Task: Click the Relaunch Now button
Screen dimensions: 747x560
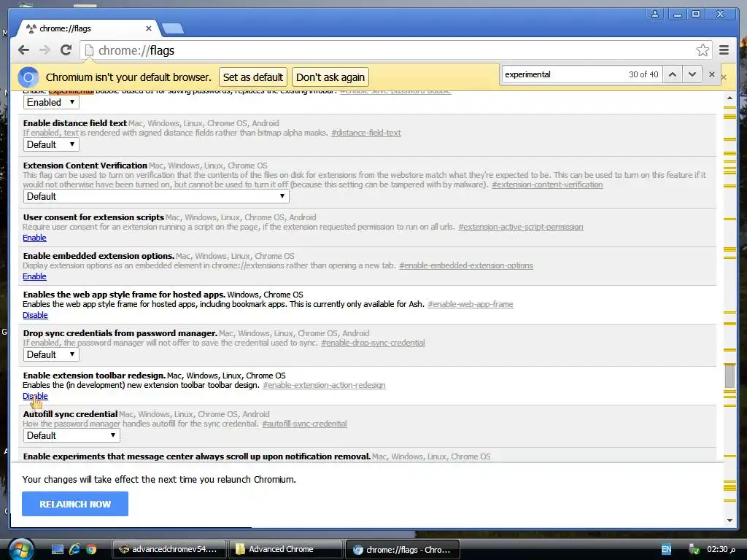Action: (x=75, y=504)
